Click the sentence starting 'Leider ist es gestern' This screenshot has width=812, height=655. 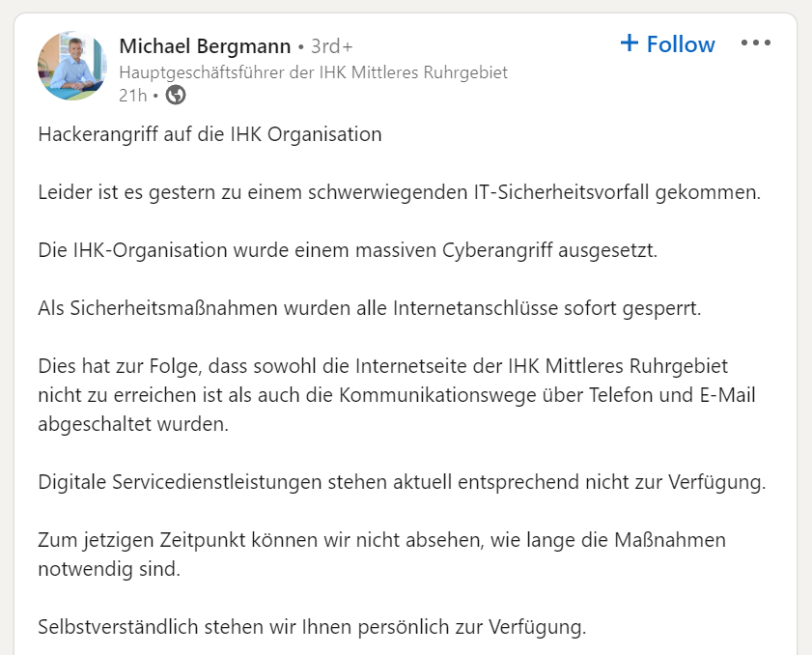pos(400,192)
